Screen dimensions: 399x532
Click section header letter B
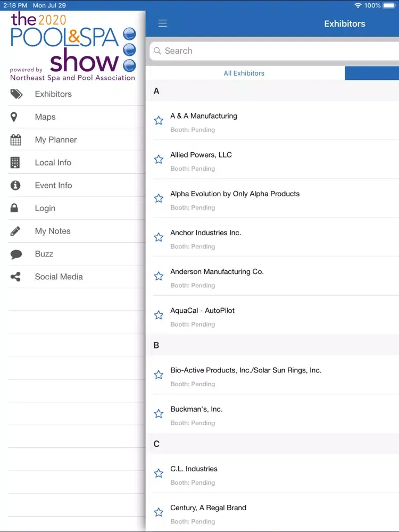156,345
